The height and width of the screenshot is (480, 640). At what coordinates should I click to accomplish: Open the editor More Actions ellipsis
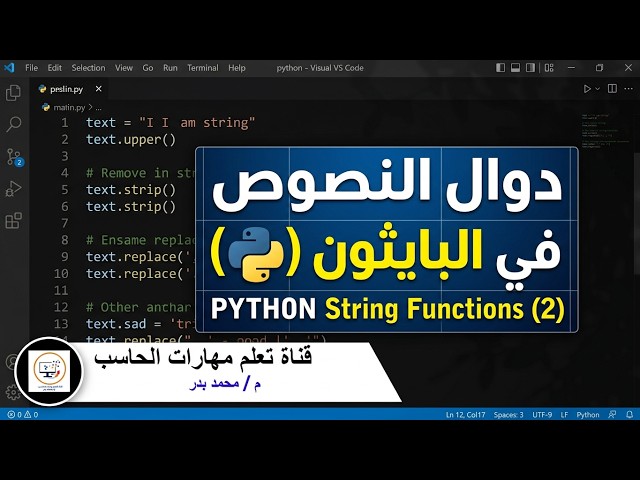click(x=628, y=89)
